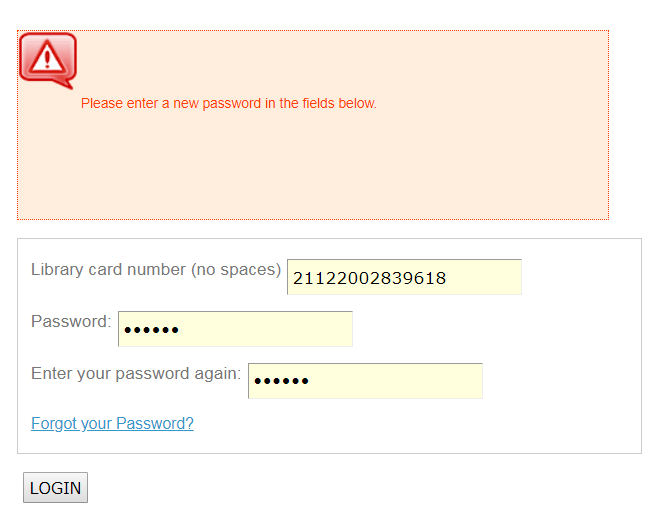This screenshot has width=662, height=525.
Task: Click the Password label text
Action: pos(71,322)
